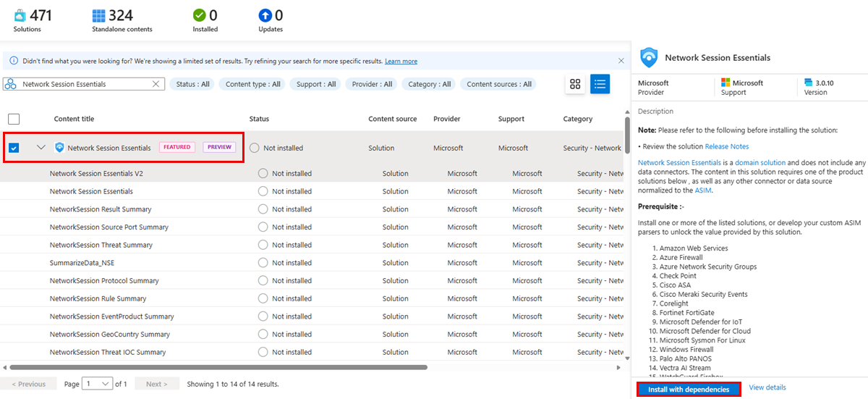Switch to list view icon
The width and height of the screenshot is (868, 399).
click(x=600, y=84)
